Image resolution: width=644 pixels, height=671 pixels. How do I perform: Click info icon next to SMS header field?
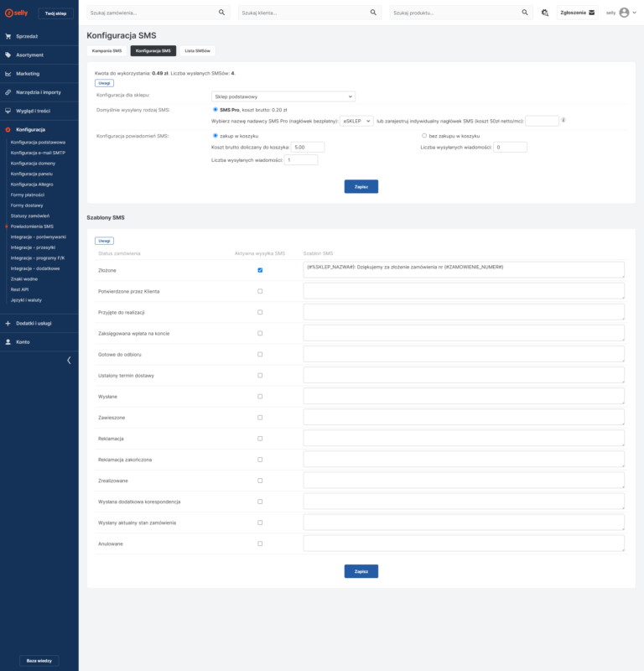pyautogui.click(x=563, y=120)
